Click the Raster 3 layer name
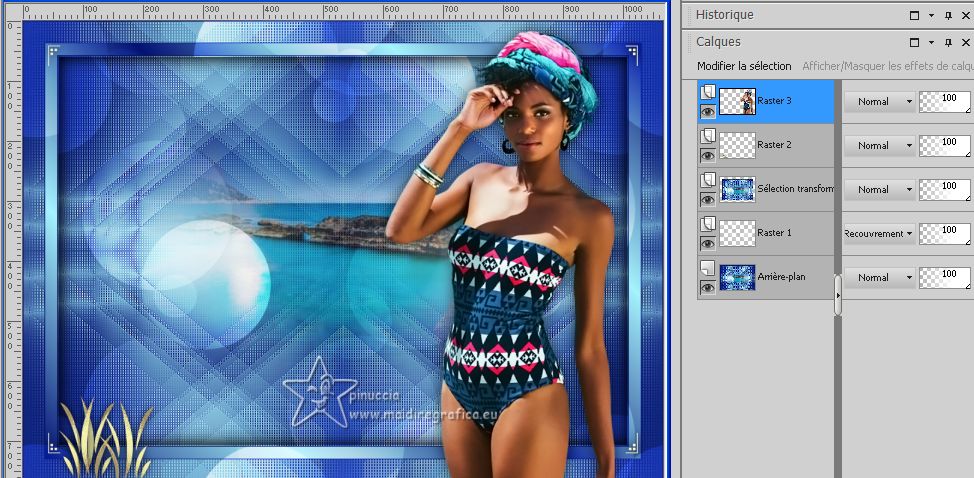This screenshot has height=478, width=974. coord(774,101)
